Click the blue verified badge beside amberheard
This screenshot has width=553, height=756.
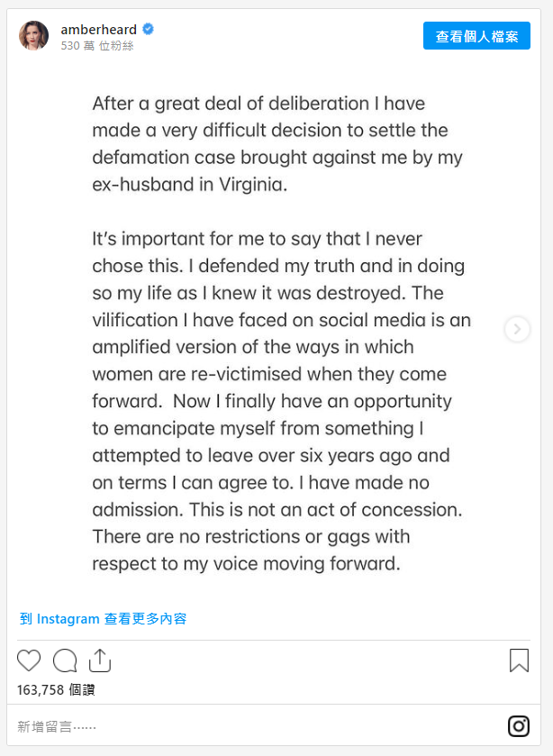[148, 29]
